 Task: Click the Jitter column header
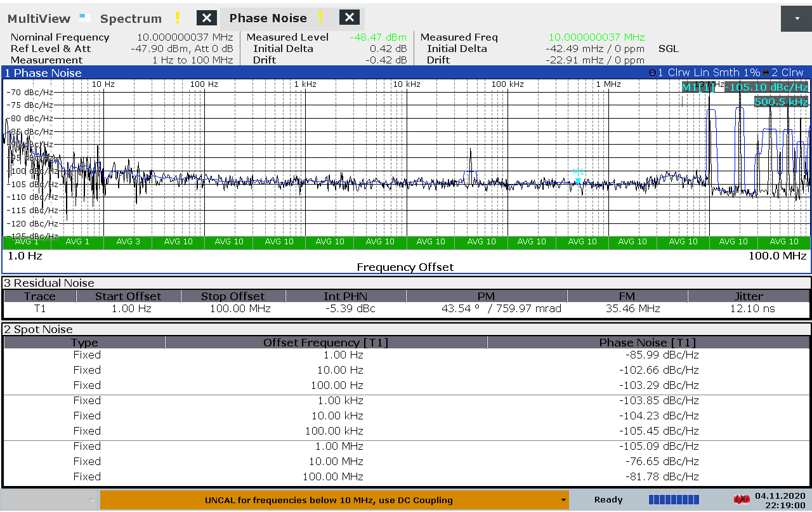tap(749, 296)
